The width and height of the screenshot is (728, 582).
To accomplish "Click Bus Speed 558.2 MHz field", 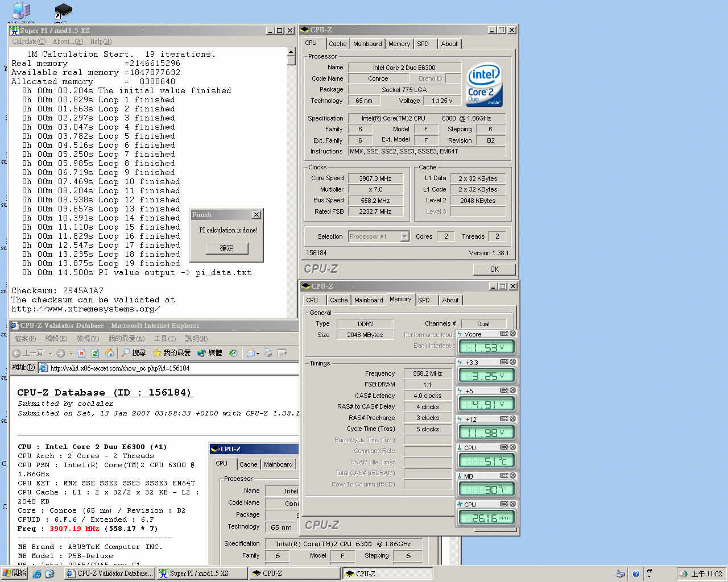I will click(375, 201).
